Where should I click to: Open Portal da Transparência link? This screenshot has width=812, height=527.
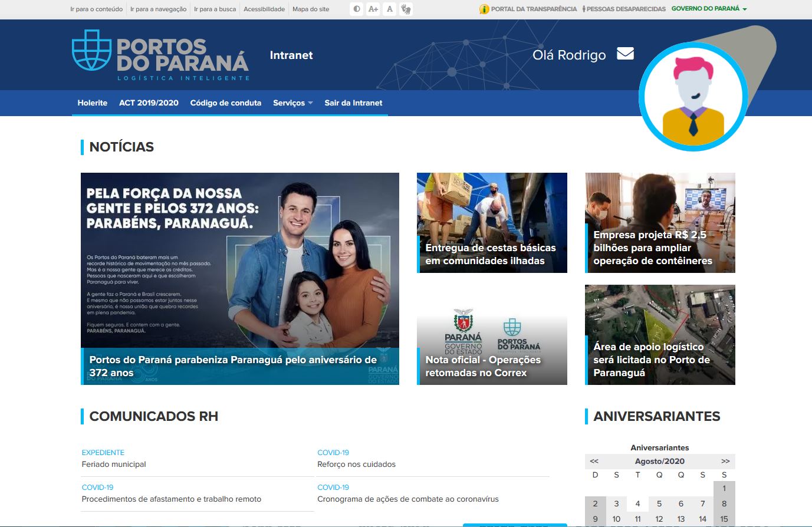(x=534, y=9)
